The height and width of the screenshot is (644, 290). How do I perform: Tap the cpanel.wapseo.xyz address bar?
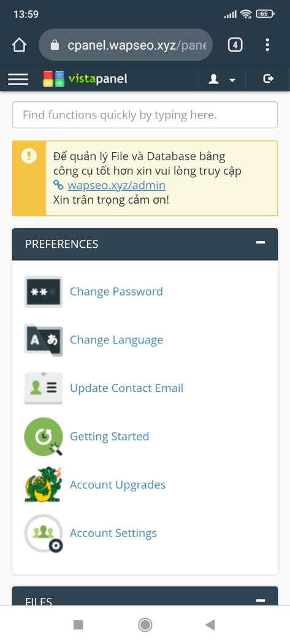click(126, 45)
